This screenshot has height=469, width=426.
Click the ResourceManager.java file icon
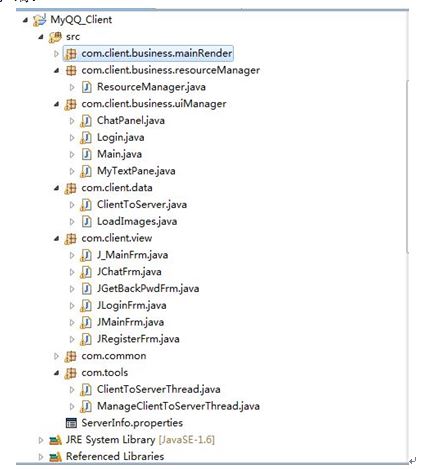[86, 87]
